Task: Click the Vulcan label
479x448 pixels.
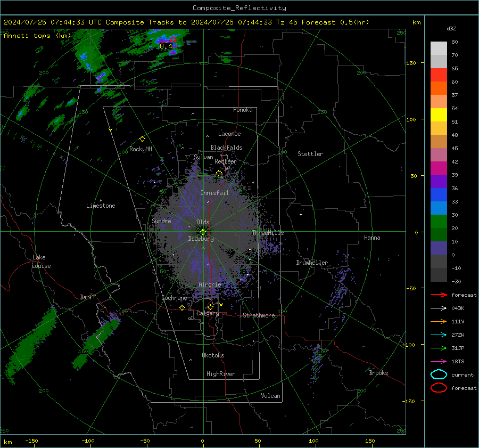Action: [x=270, y=396]
